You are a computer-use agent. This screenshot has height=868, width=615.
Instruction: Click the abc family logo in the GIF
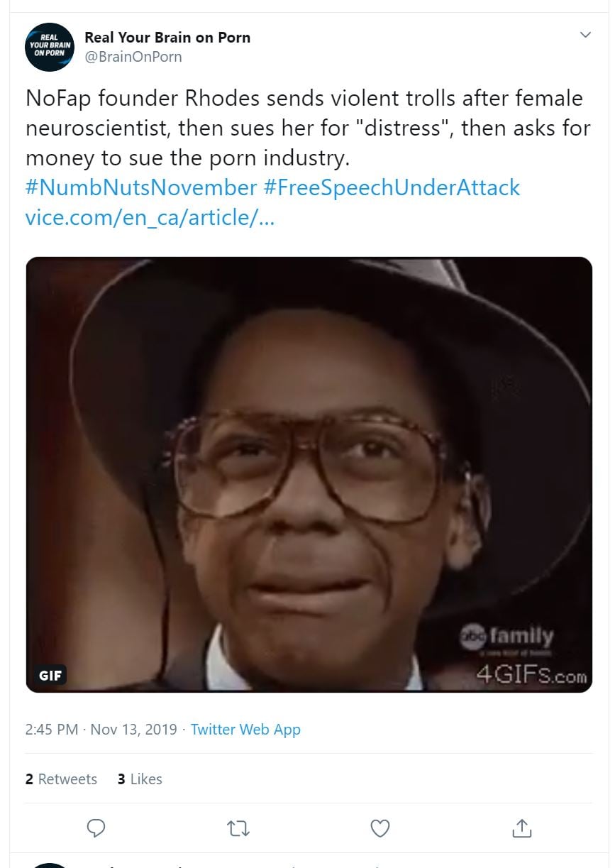click(x=507, y=635)
